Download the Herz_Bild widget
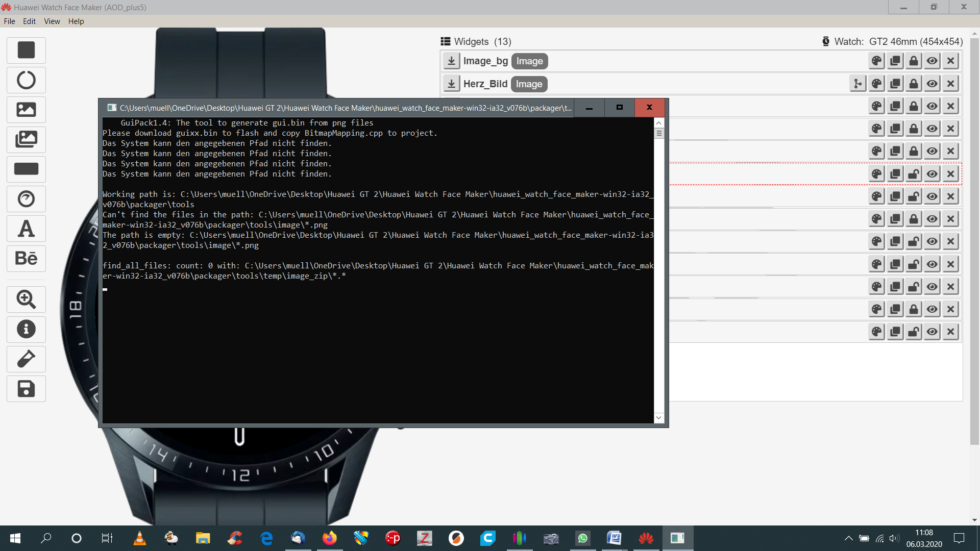 (x=451, y=84)
